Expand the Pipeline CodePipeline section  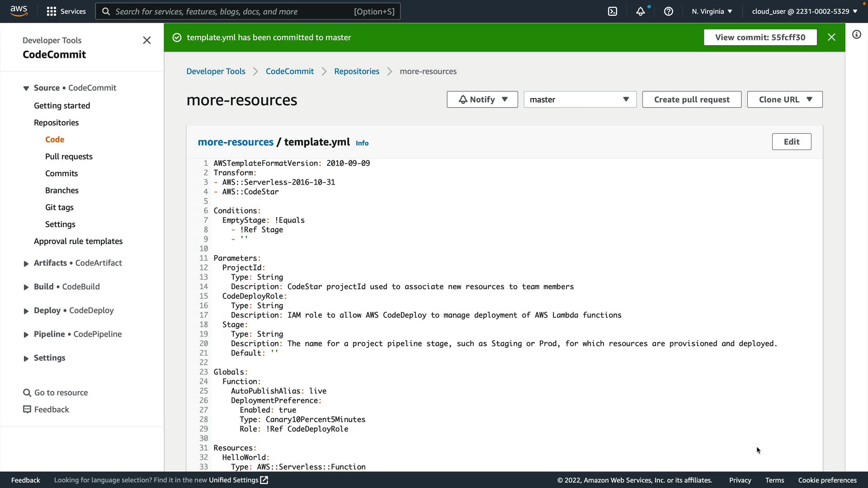[26, 334]
